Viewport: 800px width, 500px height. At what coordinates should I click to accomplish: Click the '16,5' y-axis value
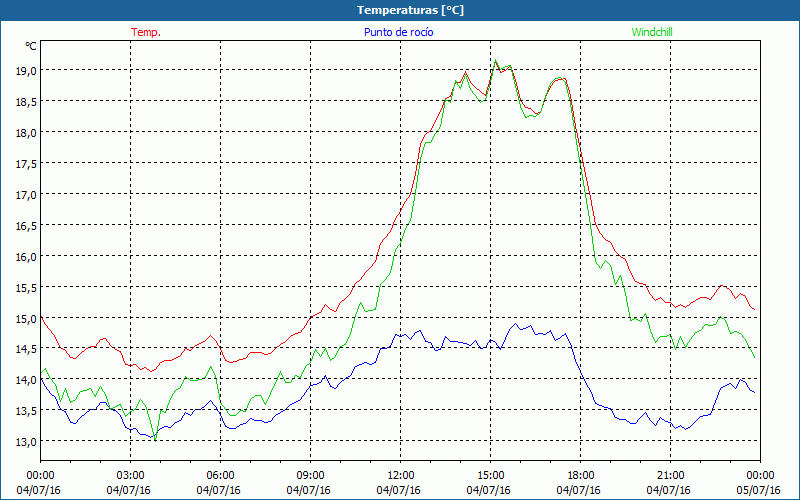tap(26, 226)
